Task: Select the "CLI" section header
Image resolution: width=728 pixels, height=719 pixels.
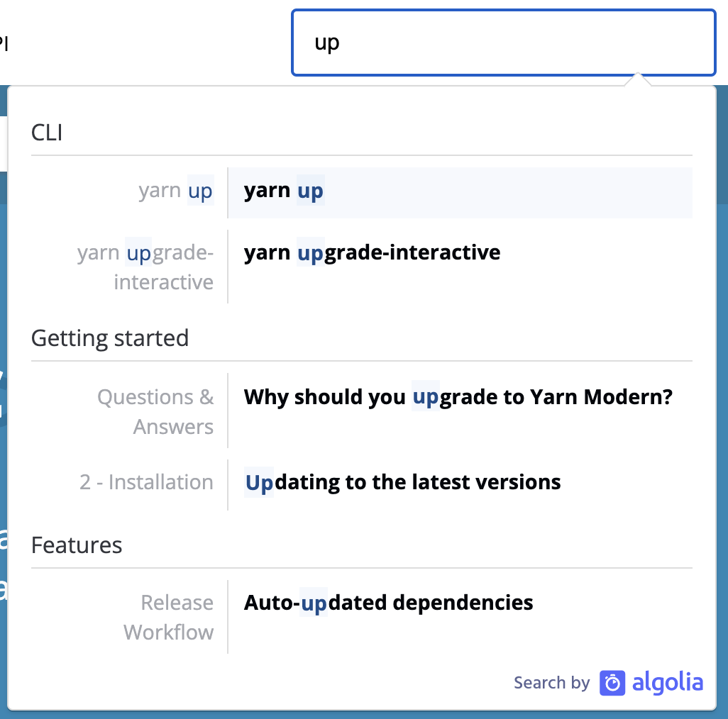Action: pos(46,133)
